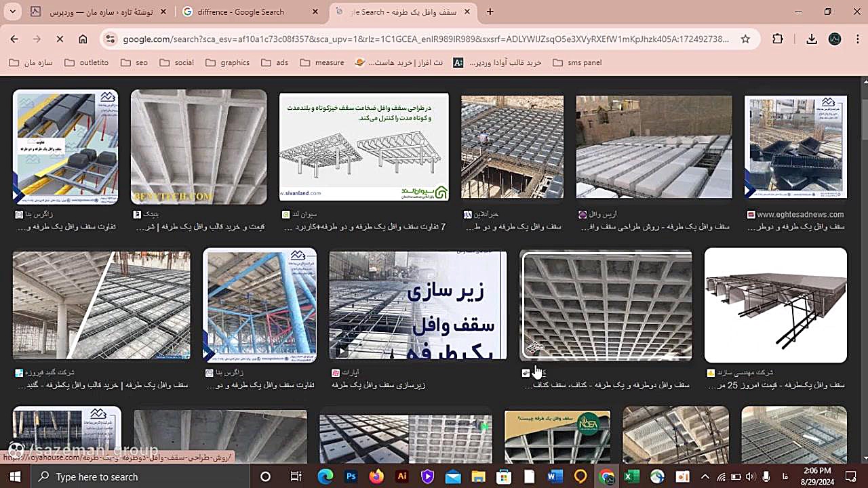Open the sivanland.com waffle slab diagram image
This screenshot has height=488, width=868.
(364, 146)
